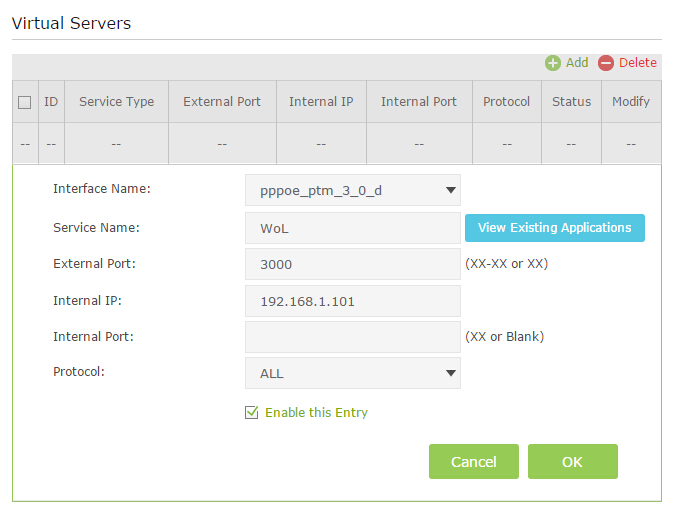Click the green plus Add icon
Image resolution: width=677 pixels, height=517 pixels.
pyautogui.click(x=553, y=63)
